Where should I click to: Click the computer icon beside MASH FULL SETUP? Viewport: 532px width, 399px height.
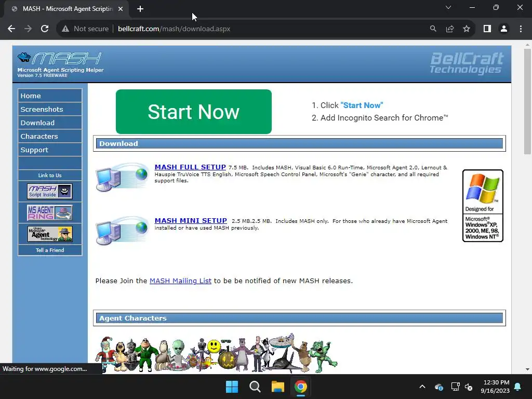tap(122, 177)
